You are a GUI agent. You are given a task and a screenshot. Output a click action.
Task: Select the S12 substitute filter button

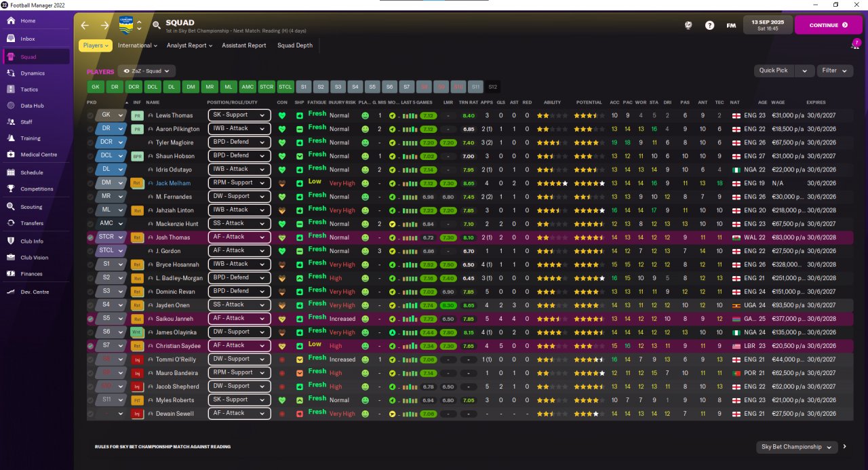[493, 87]
